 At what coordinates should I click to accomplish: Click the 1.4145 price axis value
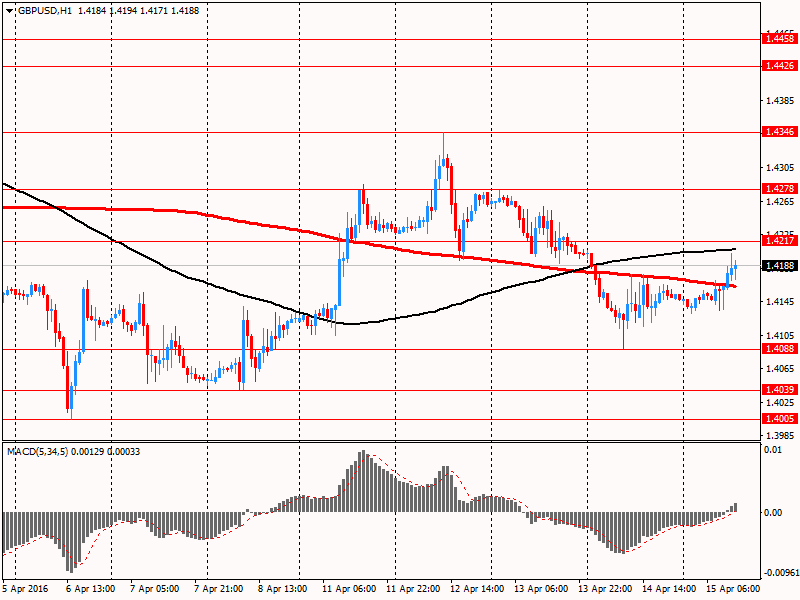(x=781, y=302)
